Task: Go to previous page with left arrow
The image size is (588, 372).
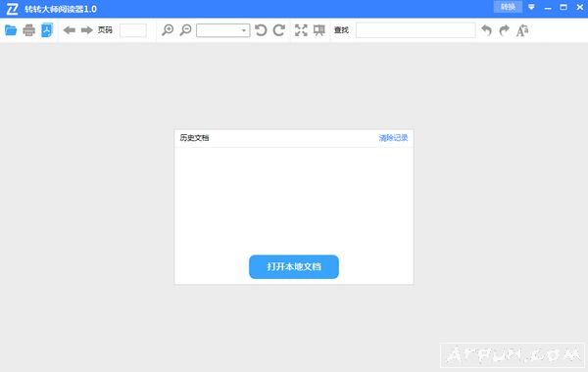Action: click(x=69, y=30)
